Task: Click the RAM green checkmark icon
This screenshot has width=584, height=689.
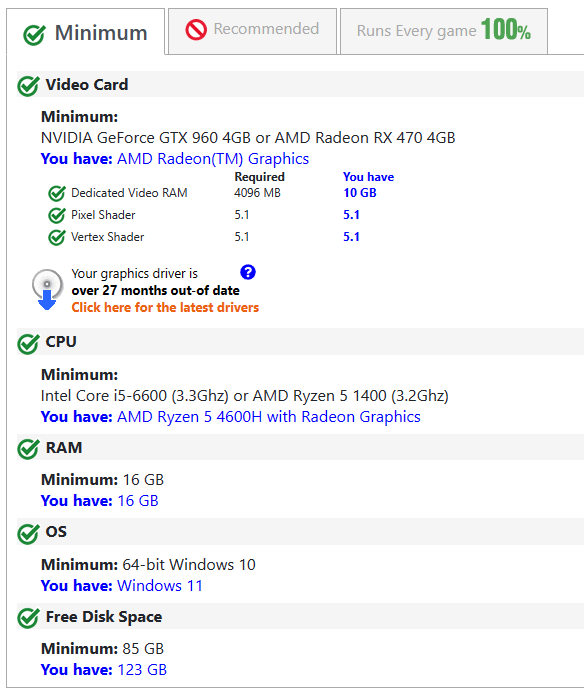Action: tap(29, 449)
